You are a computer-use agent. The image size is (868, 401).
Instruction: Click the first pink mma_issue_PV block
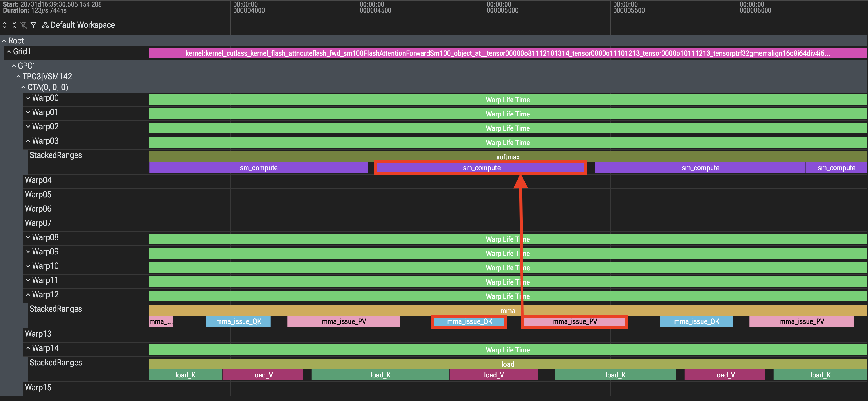[x=344, y=321]
